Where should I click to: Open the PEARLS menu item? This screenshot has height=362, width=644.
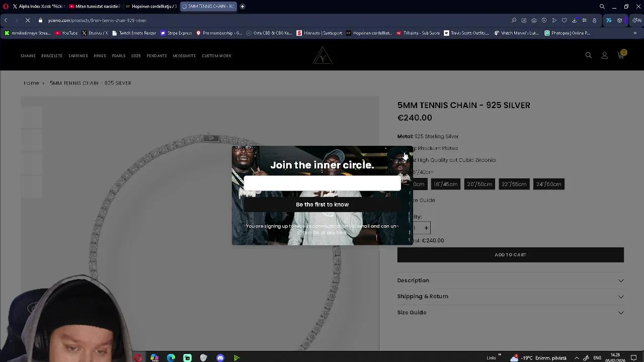(119, 56)
